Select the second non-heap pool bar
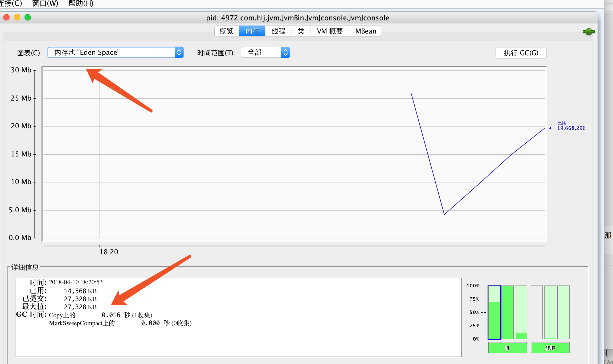This screenshot has height=364, width=613. [550, 312]
